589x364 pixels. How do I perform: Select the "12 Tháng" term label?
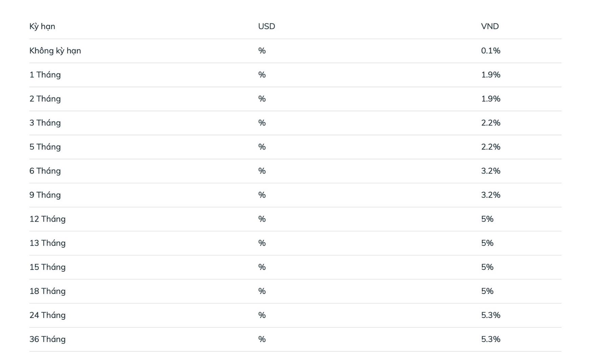coord(47,219)
